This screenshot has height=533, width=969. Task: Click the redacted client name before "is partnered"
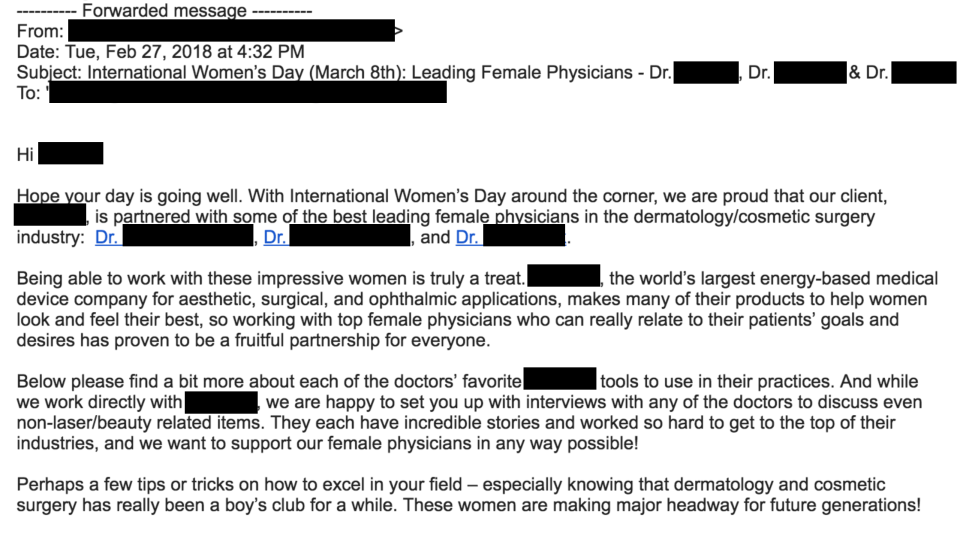tap(50, 217)
